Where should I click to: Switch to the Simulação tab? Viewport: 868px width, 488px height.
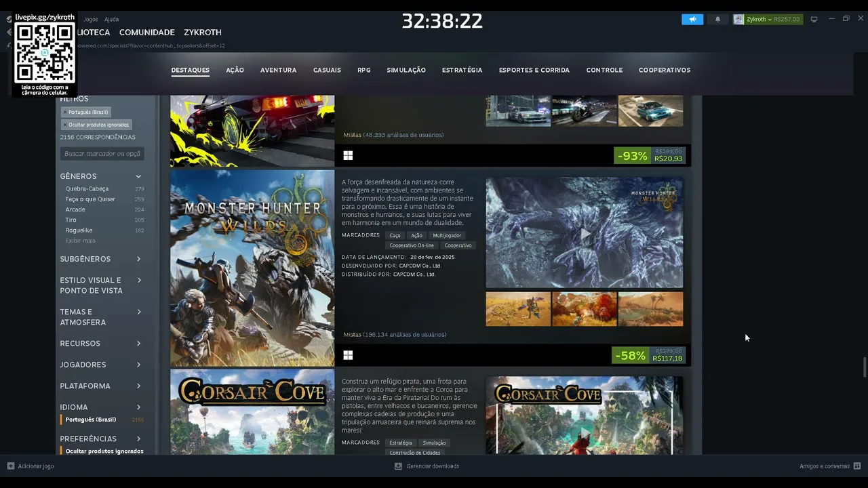(x=406, y=70)
